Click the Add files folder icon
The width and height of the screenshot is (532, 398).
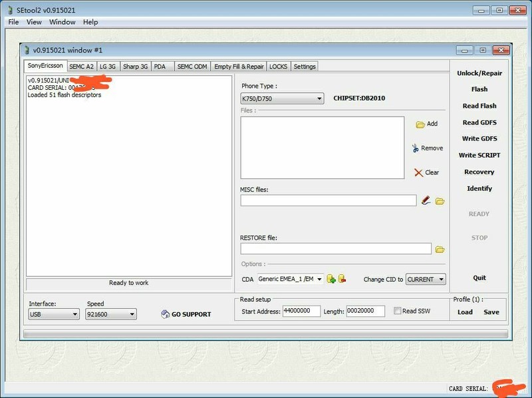click(x=420, y=124)
